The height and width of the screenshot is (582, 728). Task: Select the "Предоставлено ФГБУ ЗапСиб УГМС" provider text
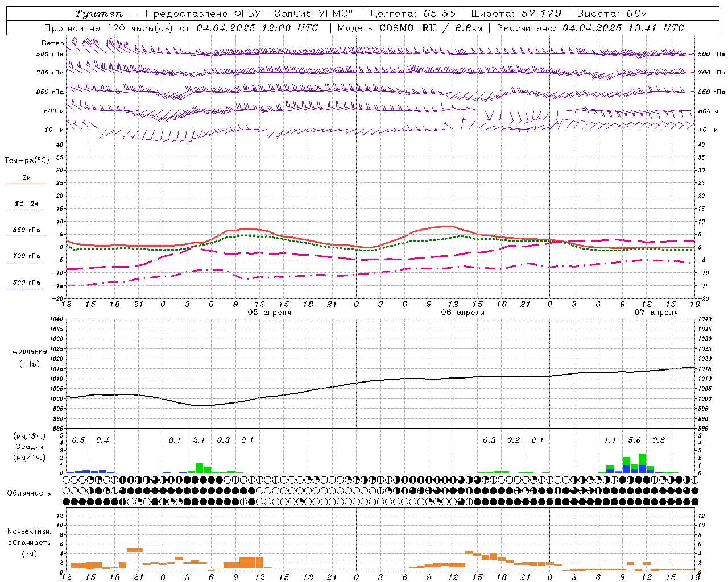point(249,14)
